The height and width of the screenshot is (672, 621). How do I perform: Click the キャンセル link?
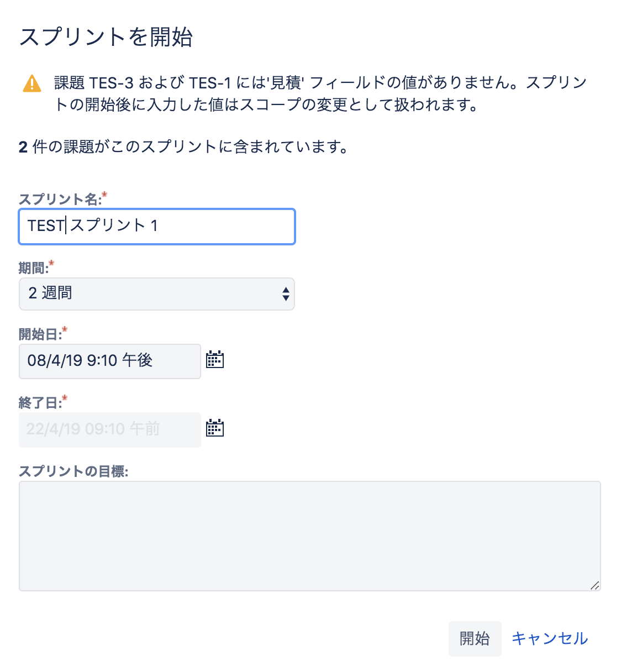click(x=549, y=638)
